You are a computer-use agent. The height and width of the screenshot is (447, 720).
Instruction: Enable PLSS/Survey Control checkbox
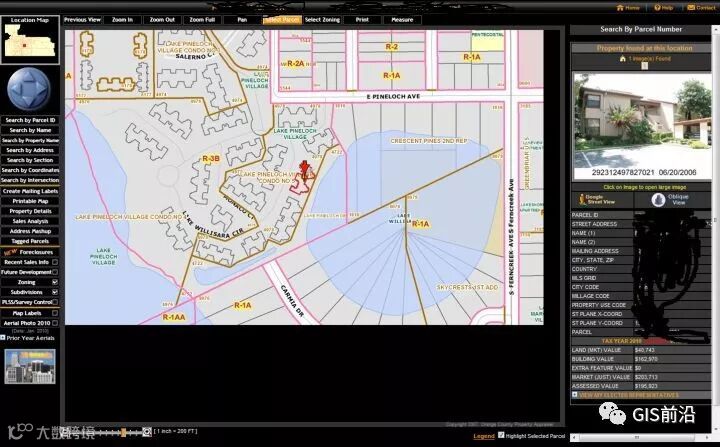pos(55,302)
